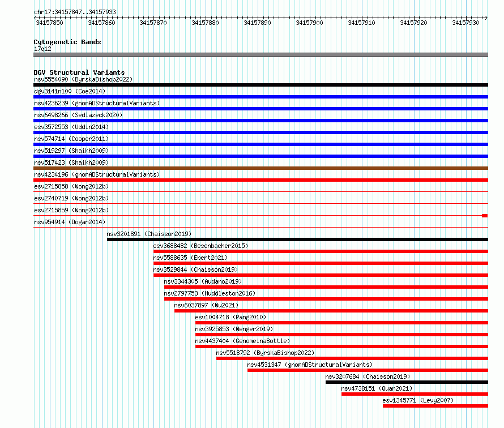Screen dimensions: 504x428
Task: Open nsv5588635 (Ebert2021) label
Action: (190, 258)
